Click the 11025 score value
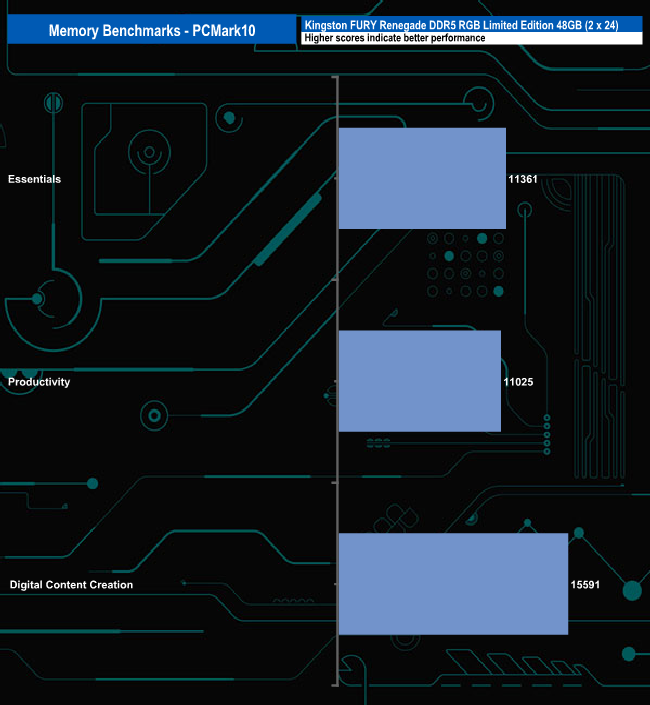Viewport: 650px width, 705px height. pos(518,382)
